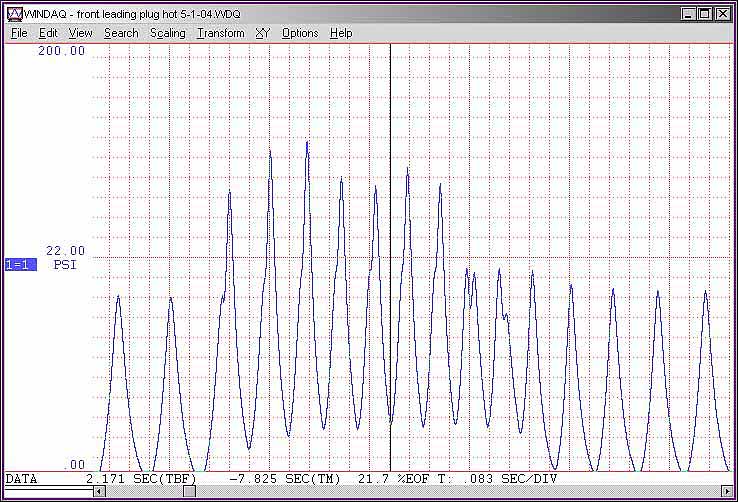Open the Edit menu
This screenshot has height=502, width=738.
tap(48, 33)
